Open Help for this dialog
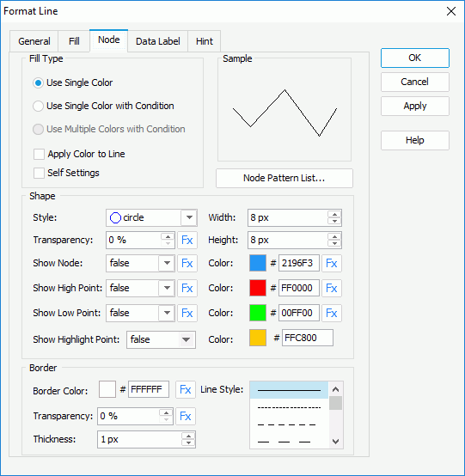Viewport: 465px width, 476px height. [x=415, y=140]
